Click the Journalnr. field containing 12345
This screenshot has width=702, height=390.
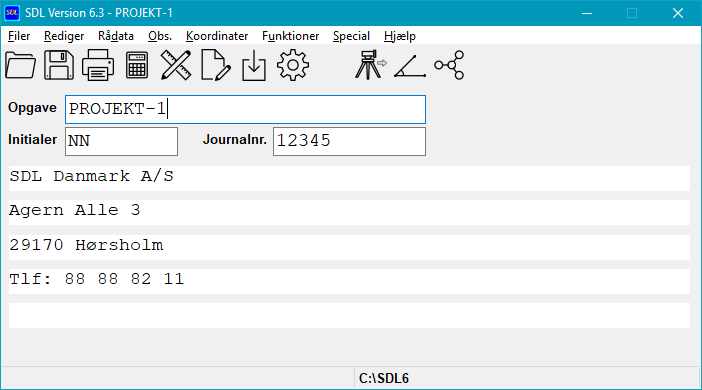(349, 141)
